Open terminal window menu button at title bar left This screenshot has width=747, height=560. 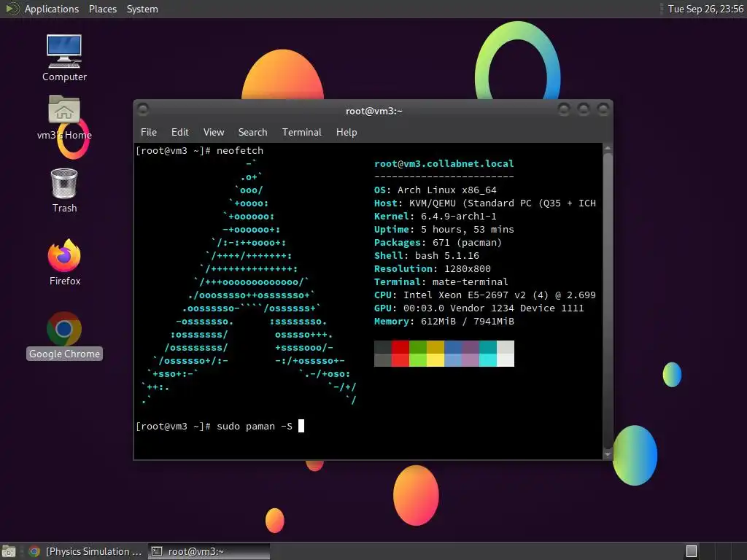[x=142, y=109]
